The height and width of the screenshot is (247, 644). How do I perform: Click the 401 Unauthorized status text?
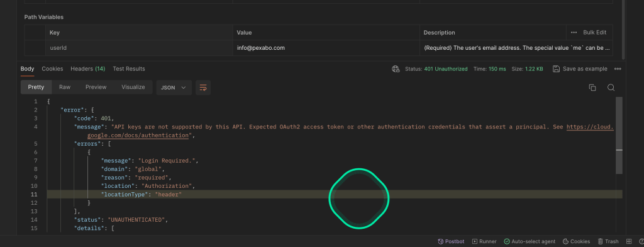tap(446, 69)
